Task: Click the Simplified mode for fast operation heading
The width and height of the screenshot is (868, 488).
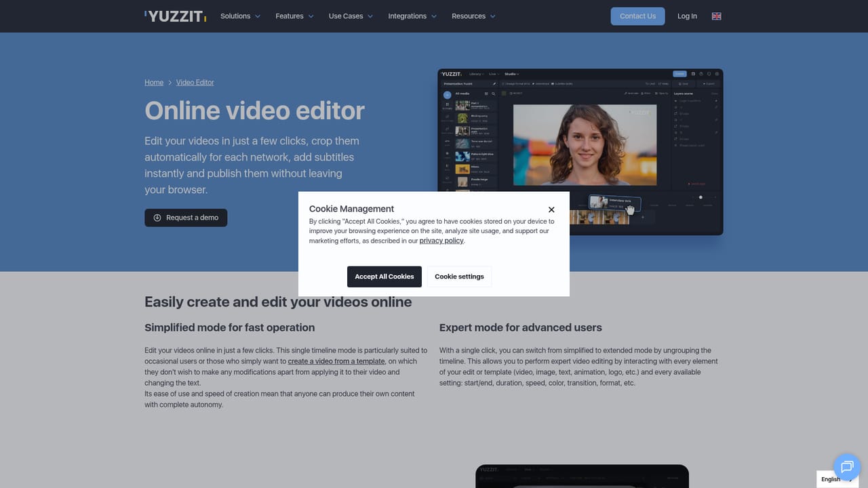Action: pos(230,327)
